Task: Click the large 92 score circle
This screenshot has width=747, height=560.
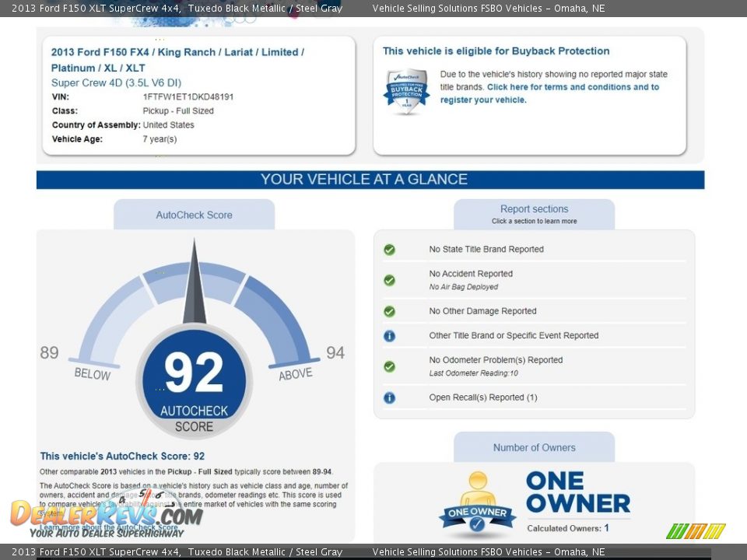Action: pyautogui.click(x=194, y=380)
